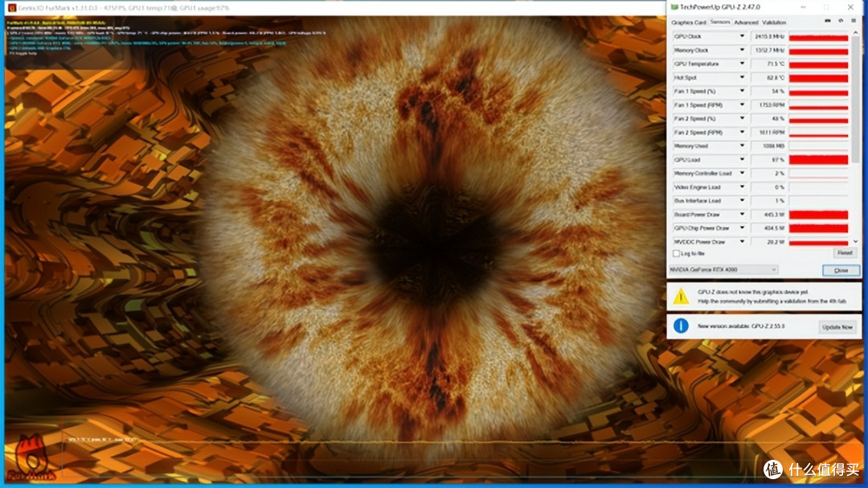The width and height of the screenshot is (868, 488).
Task: Open the Fan 1 Speed (RPM) dropdown
Action: point(743,105)
